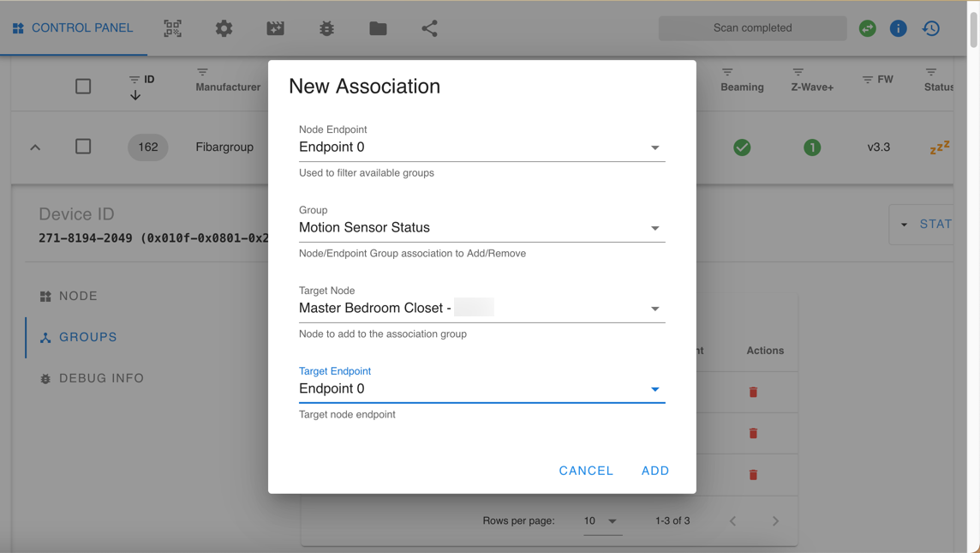980x553 pixels.
Task: Open the Target Endpoint dropdown
Action: [x=654, y=388]
